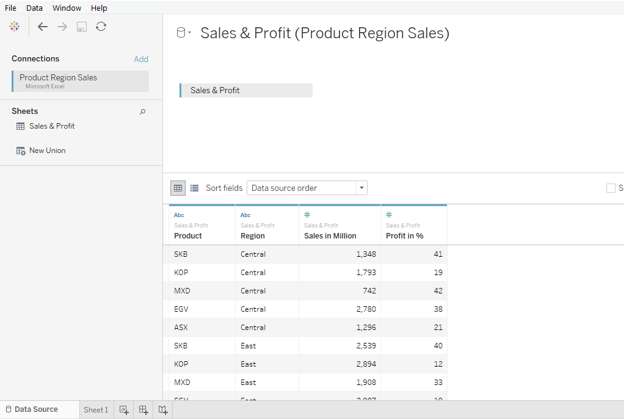Click the cell with value 1,296
The width and height of the screenshot is (625, 419).
340,328
